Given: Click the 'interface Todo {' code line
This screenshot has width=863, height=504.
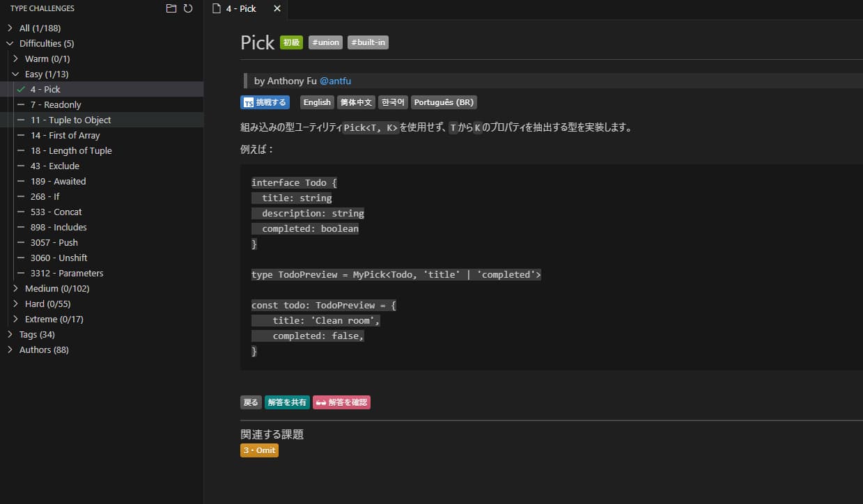Looking at the screenshot, I should tap(294, 182).
